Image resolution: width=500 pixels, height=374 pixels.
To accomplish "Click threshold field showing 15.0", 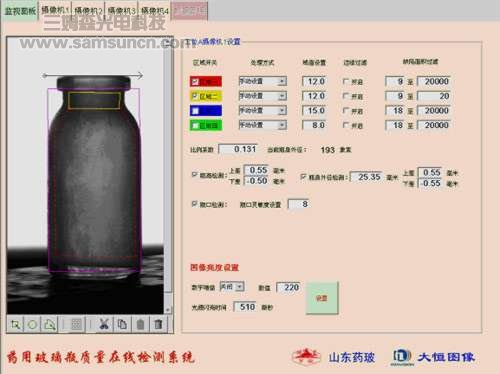I will pos(314,110).
